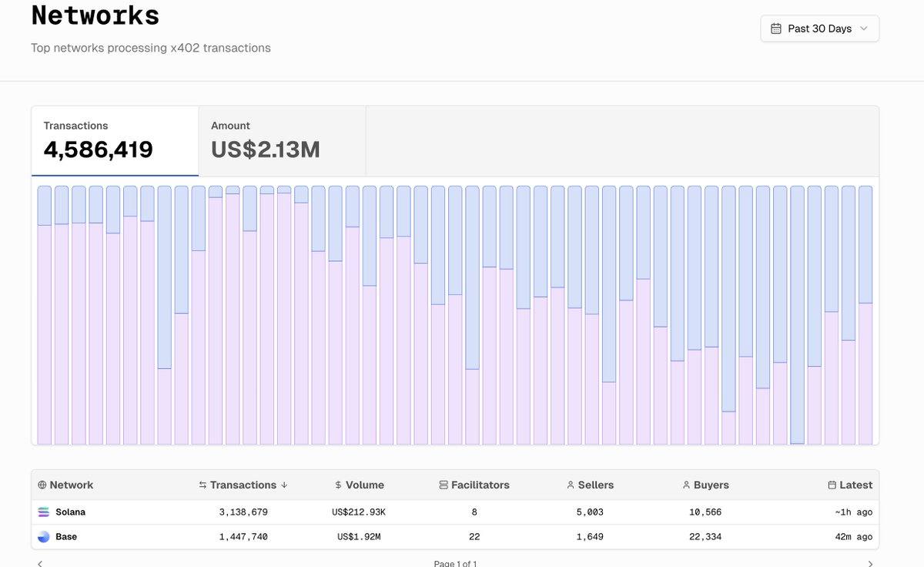Click the globe icon next to Network

(42, 485)
